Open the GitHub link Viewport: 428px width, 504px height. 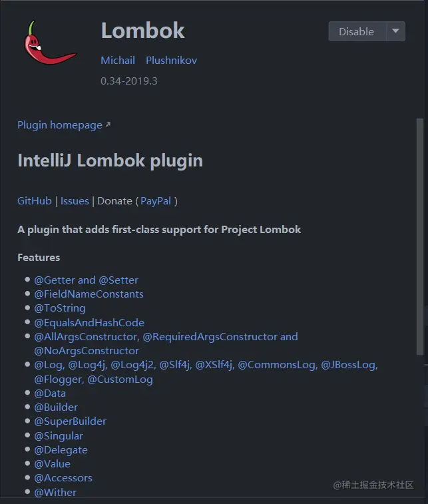coord(35,201)
